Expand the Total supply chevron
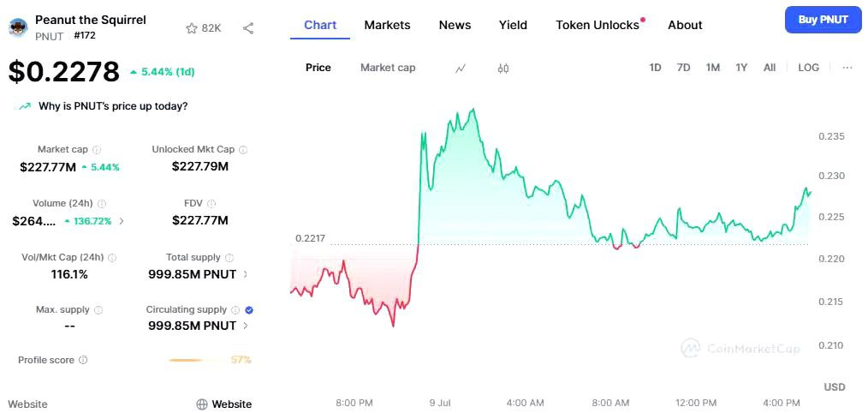Image resolution: width=868 pixels, height=413 pixels. pyautogui.click(x=246, y=275)
